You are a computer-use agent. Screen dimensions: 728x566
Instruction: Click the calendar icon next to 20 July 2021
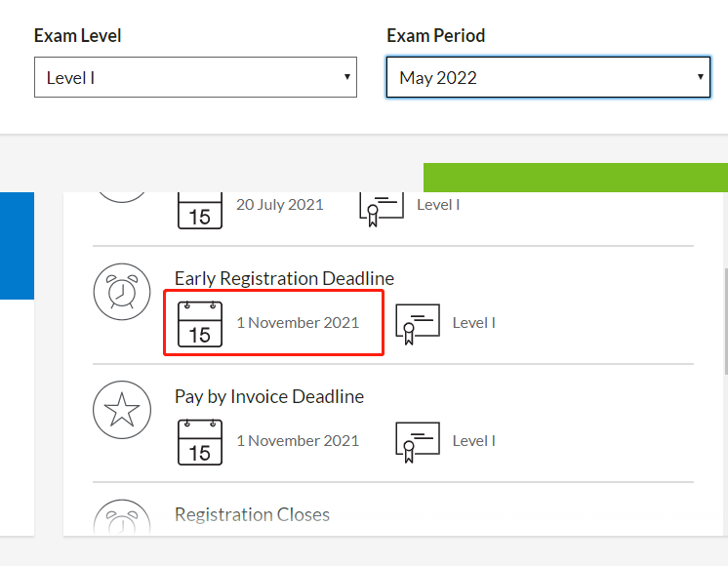200,209
